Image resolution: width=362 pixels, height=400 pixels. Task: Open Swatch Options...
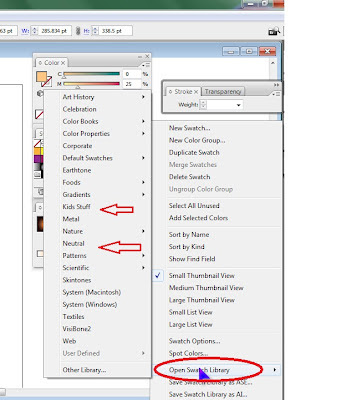[x=217, y=341]
